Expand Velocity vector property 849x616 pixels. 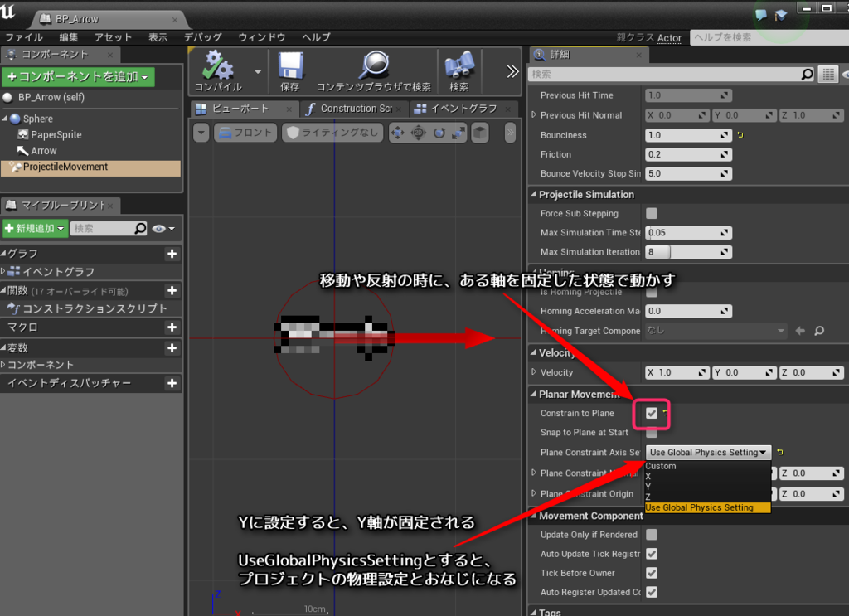point(533,372)
